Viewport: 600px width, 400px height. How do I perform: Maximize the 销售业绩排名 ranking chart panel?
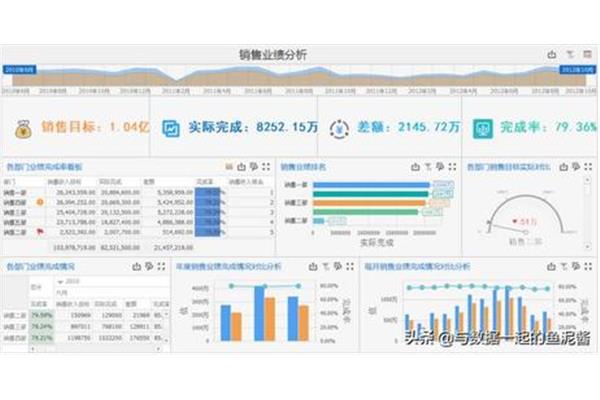(453, 167)
